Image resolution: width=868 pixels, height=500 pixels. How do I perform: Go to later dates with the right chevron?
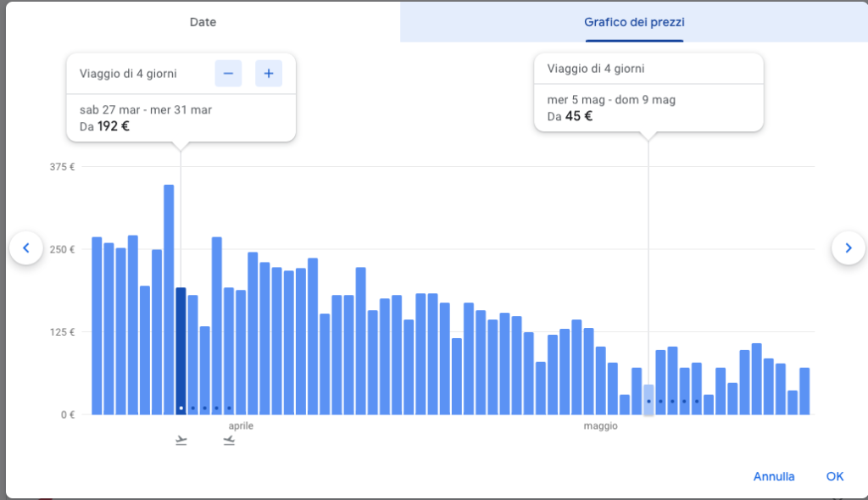click(848, 248)
